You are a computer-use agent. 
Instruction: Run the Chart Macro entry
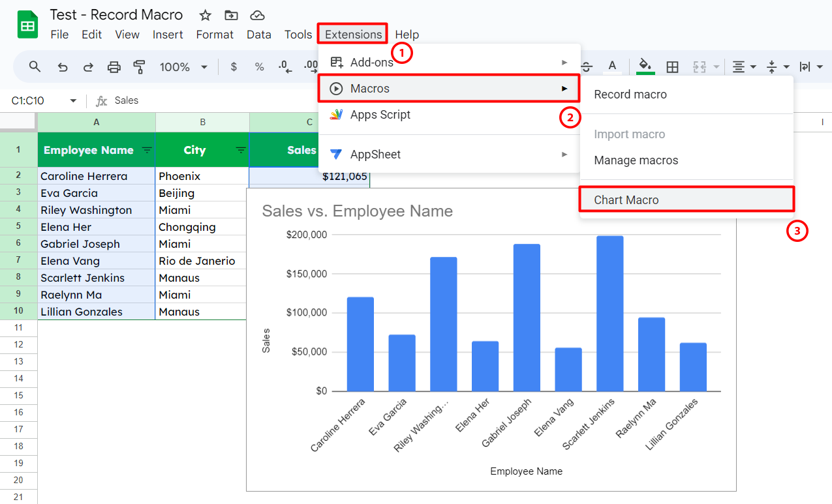point(686,200)
